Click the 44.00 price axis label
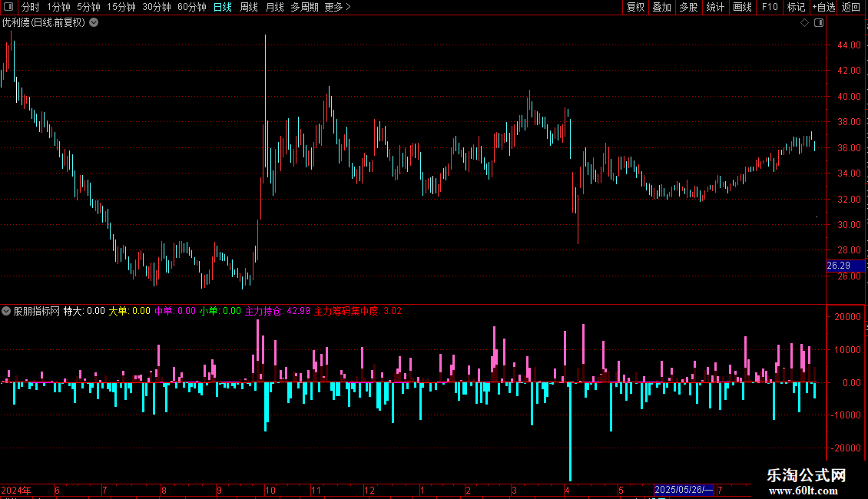The image size is (868, 499). [x=849, y=45]
